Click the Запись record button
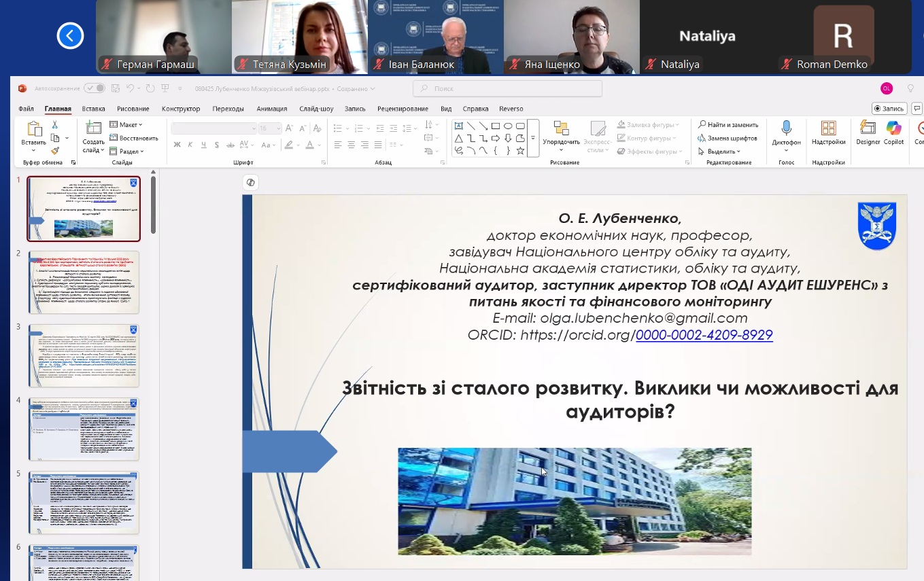This screenshot has height=581, width=924. click(889, 109)
